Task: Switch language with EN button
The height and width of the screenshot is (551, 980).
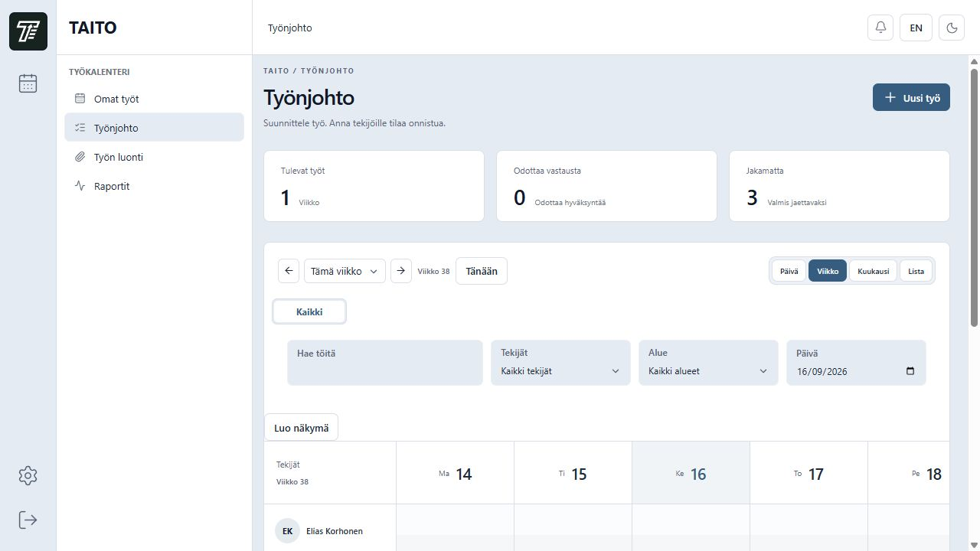Action: 916,28
